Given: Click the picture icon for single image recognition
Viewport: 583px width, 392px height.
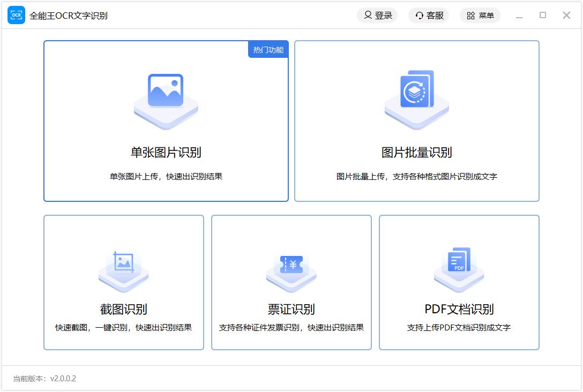Looking at the screenshot, I should (x=166, y=91).
